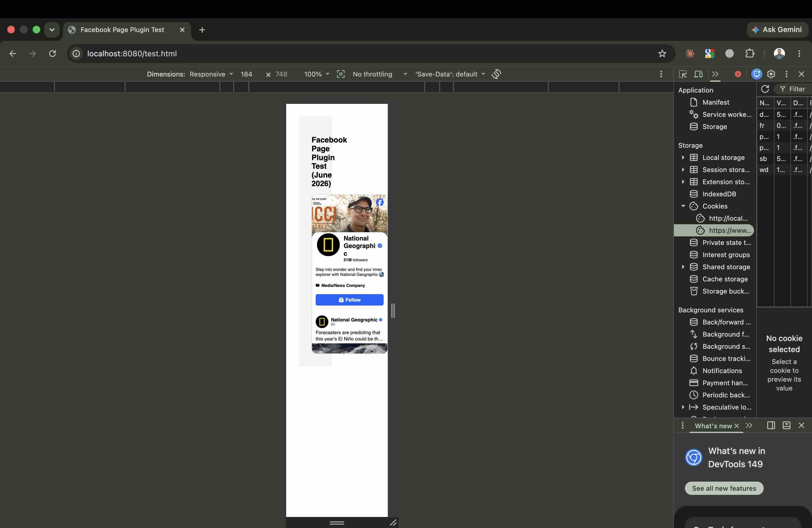Toggle the device toolbar icon in DevTools
812x528 pixels.
pos(698,74)
